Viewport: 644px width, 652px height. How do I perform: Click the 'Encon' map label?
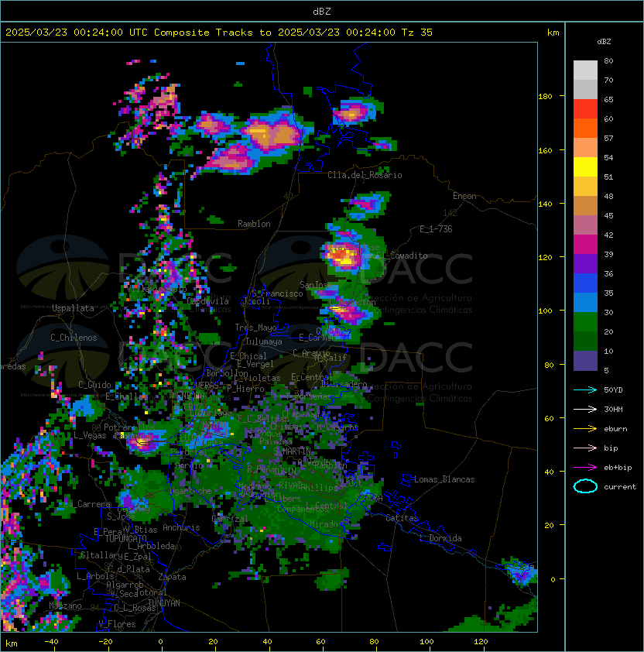464,196
